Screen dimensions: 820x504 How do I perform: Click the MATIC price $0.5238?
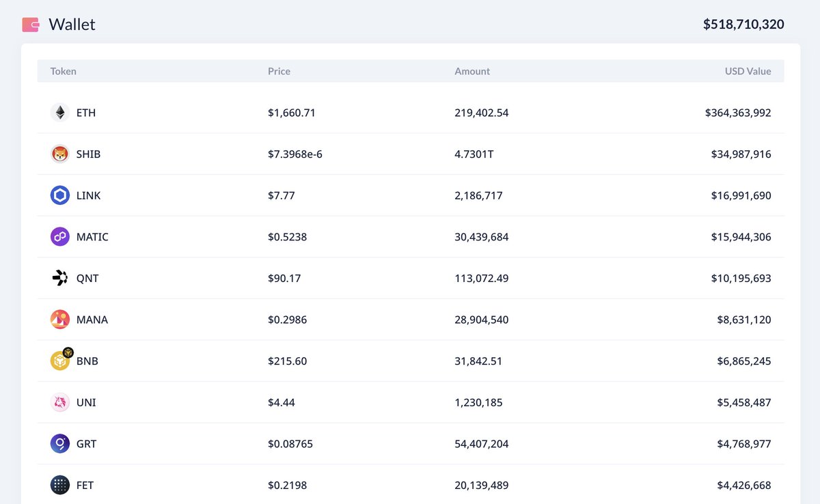(288, 237)
